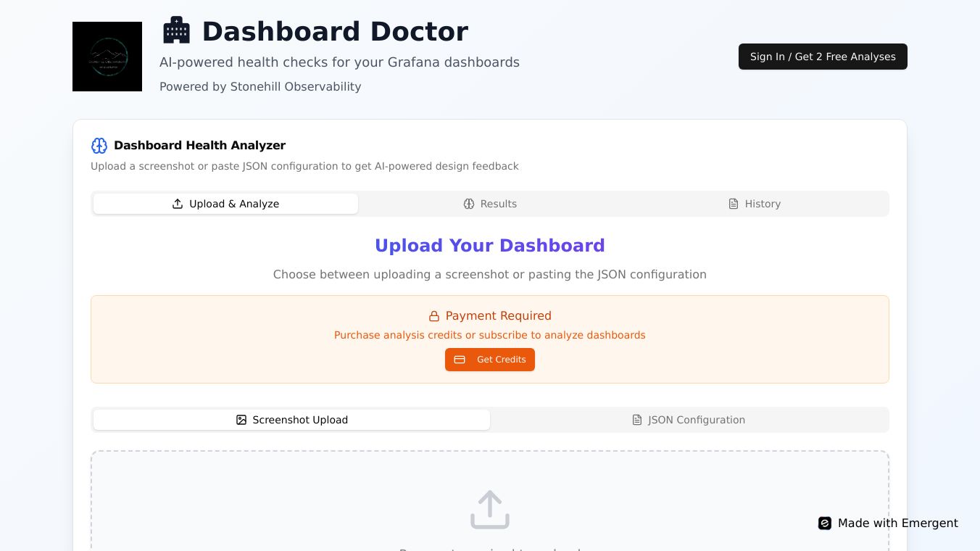The image size is (980, 551).
Task: Click the Stonehill Observability logo image
Action: point(107,57)
